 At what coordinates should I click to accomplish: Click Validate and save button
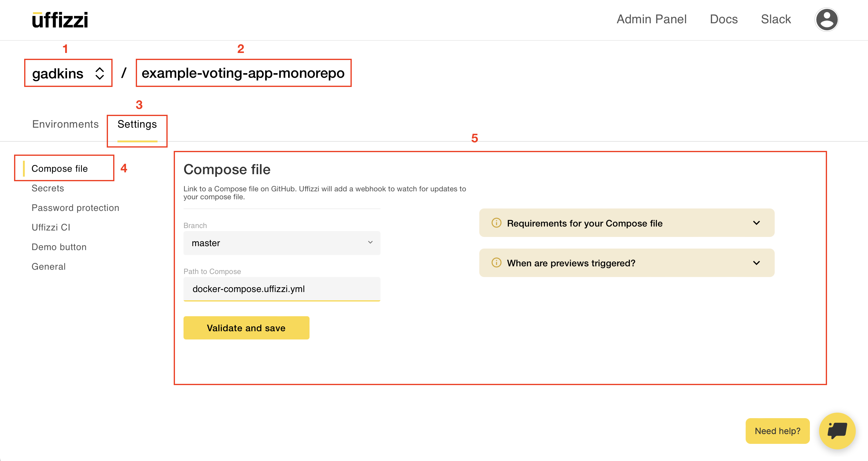pyautogui.click(x=246, y=328)
